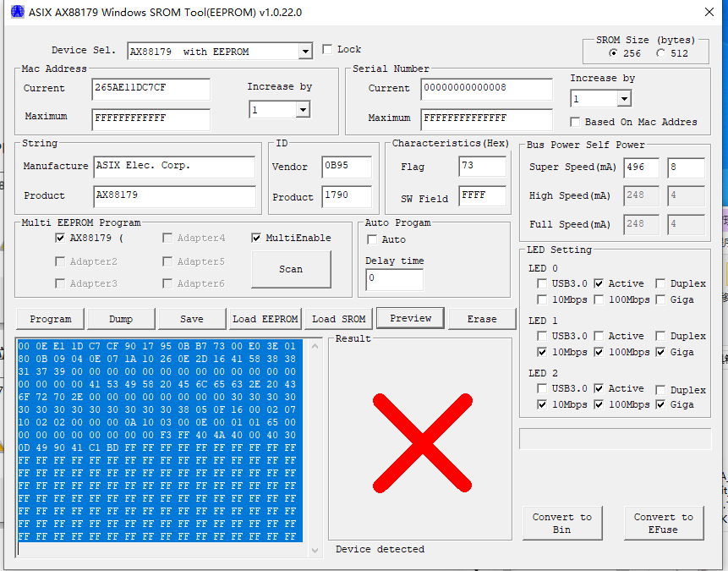
Task: Click Convert to Bin button
Action: 561,523
